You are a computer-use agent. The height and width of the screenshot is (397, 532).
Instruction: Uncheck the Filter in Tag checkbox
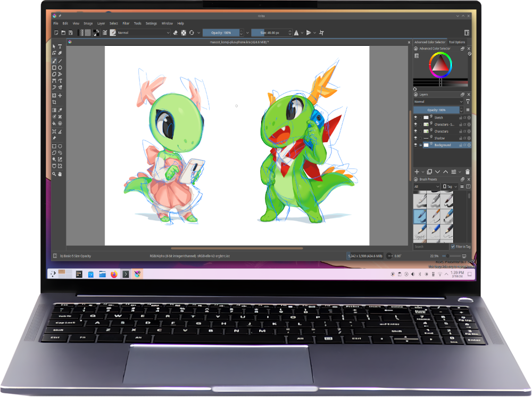click(x=453, y=247)
